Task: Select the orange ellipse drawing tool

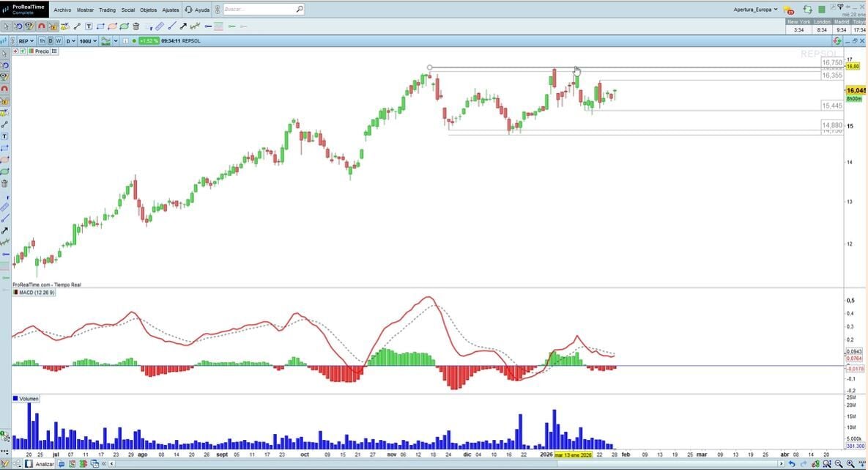Action: (112, 26)
